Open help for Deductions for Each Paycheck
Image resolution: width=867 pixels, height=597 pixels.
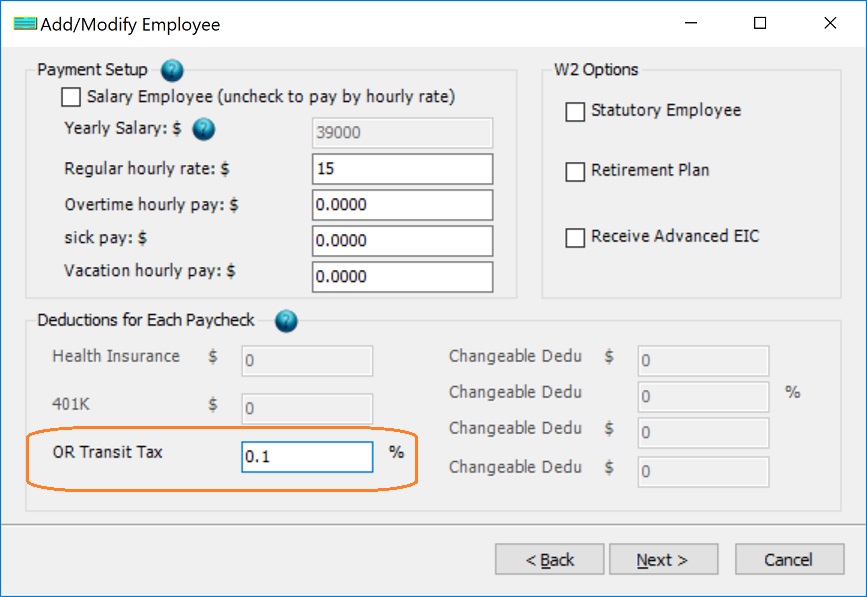pyautogui.click(x=286, y=321)
